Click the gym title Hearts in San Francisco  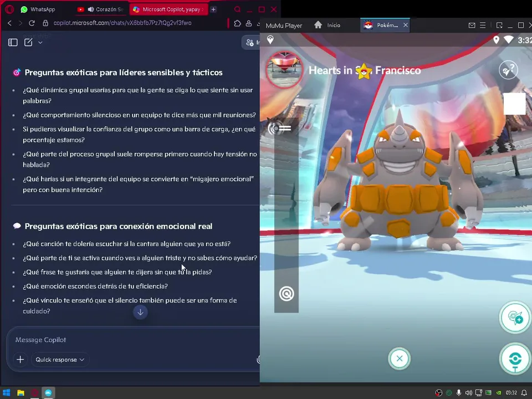tap(365, 70)
